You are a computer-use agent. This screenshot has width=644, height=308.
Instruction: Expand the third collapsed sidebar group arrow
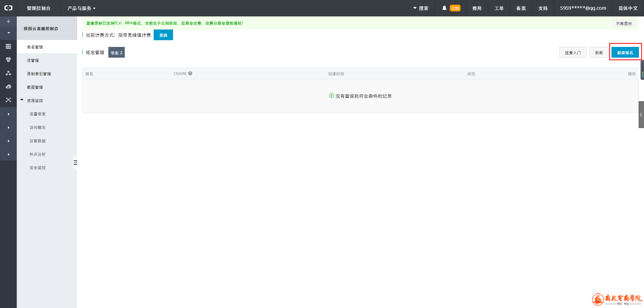click(x=8, y=141)
